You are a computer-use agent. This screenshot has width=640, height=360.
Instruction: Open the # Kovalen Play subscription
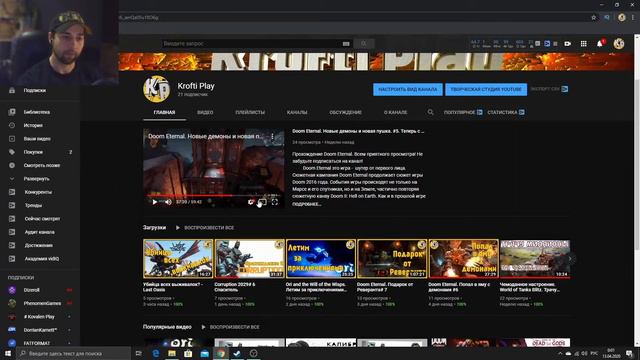39,317
